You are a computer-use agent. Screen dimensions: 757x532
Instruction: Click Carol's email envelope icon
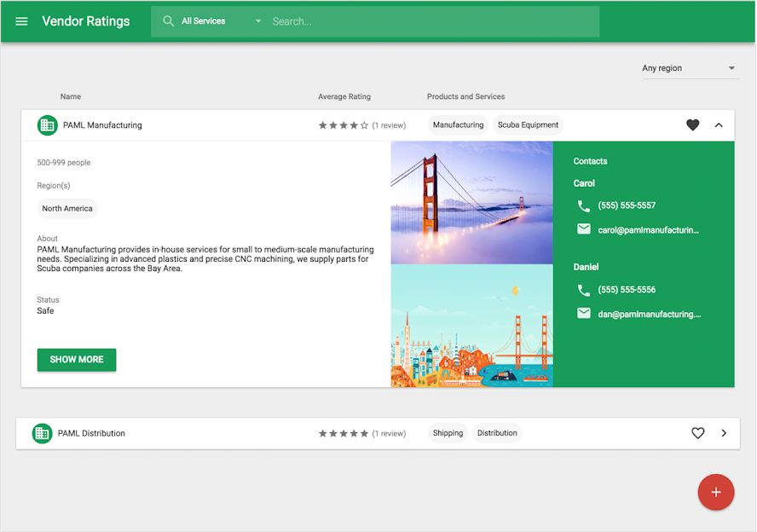pos(584,228)
